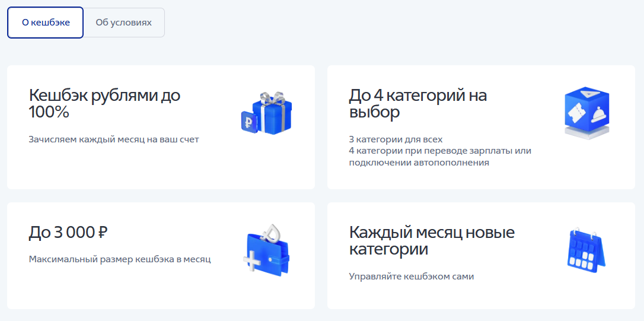Click the ruble badge beside the gift box

(247, 122)
